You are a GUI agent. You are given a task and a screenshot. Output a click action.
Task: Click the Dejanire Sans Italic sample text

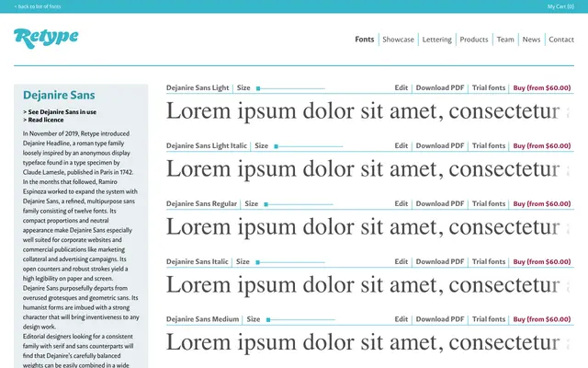pyautogui.click(x=369, y=285)
